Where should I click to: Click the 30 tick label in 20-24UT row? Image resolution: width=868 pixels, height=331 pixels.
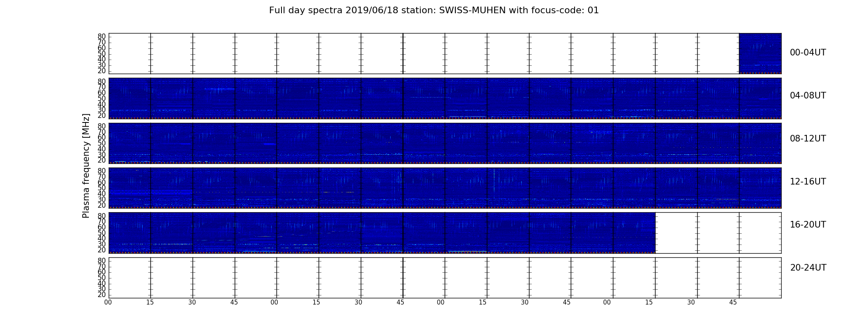102,289
